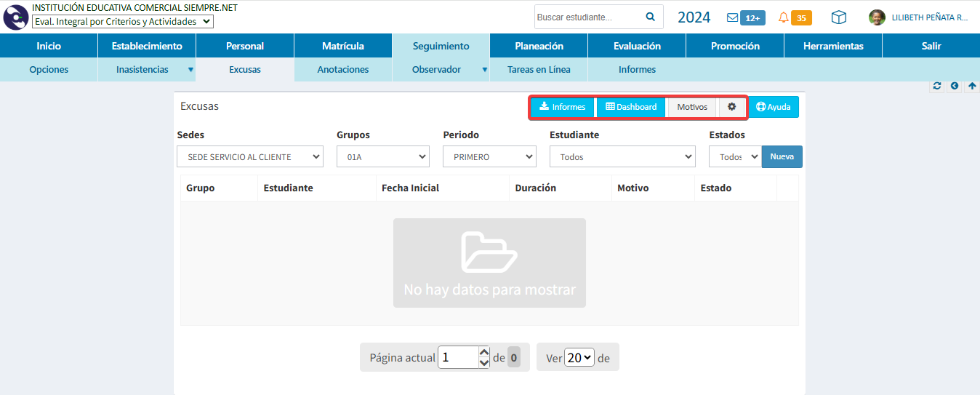980x395 pixels.
Task: Go to the Inicio menu
Action: click(49, 46)
